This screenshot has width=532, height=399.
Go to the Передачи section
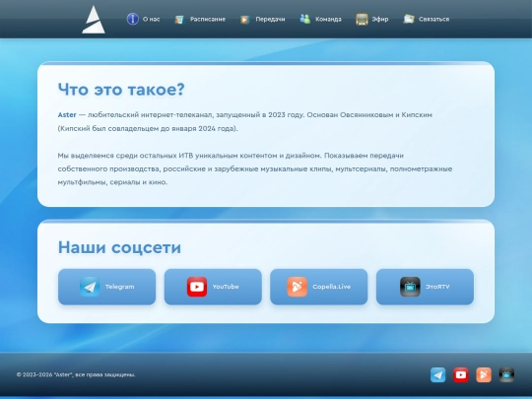pyautogui.click(x=270, y=20)
